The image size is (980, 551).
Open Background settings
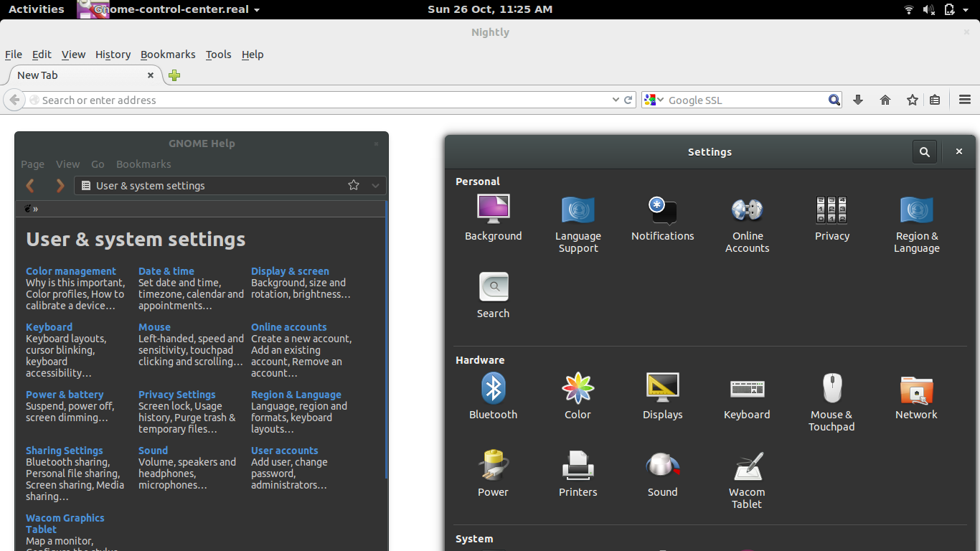(493, 215)
